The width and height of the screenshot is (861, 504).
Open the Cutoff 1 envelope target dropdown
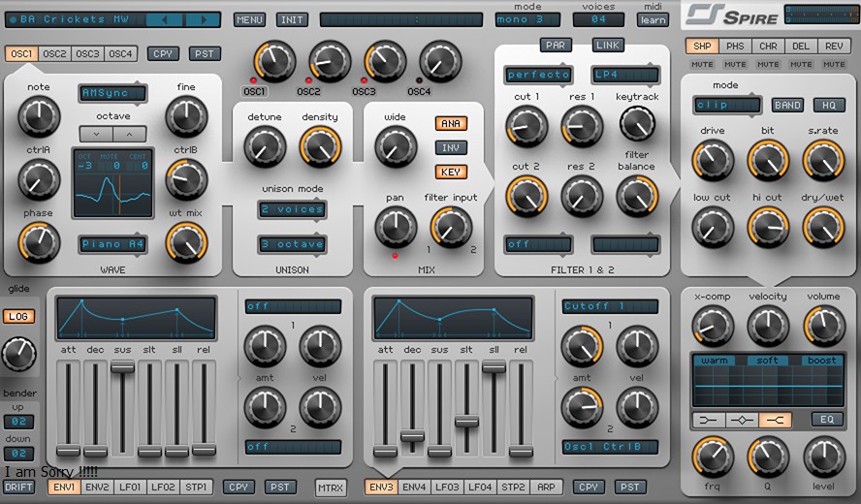610,306
